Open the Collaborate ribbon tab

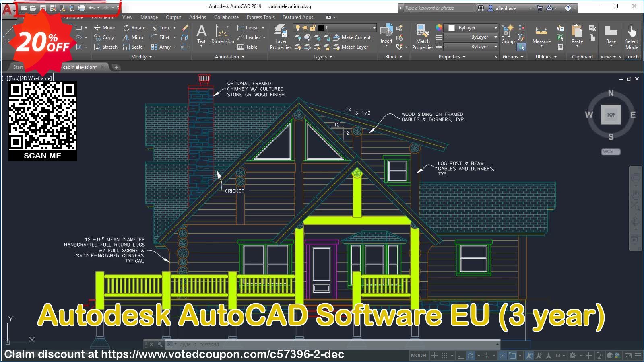(x=226, y=17)
